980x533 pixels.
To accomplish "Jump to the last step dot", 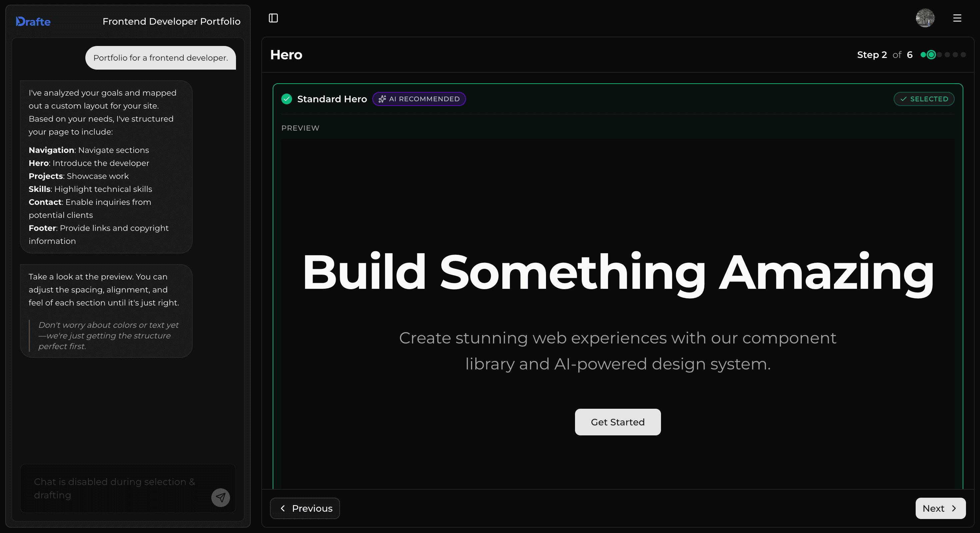I will click(963, 55).
